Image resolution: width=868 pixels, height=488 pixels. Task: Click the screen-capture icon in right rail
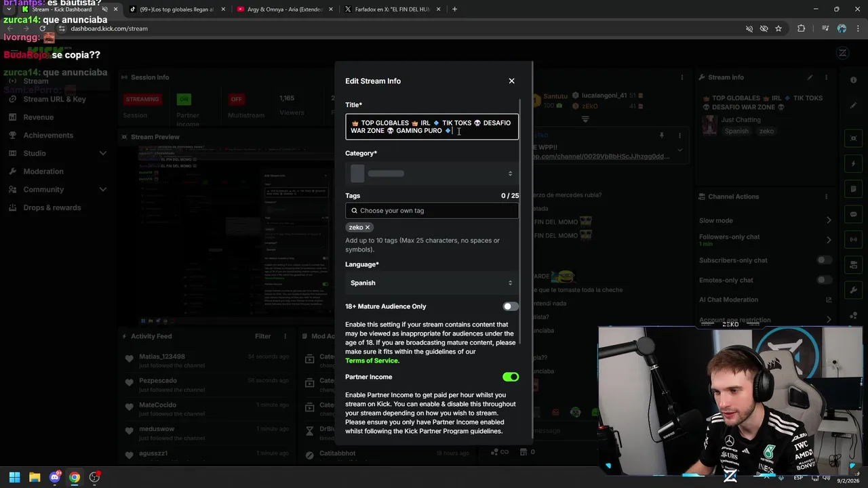click(853, 138)
